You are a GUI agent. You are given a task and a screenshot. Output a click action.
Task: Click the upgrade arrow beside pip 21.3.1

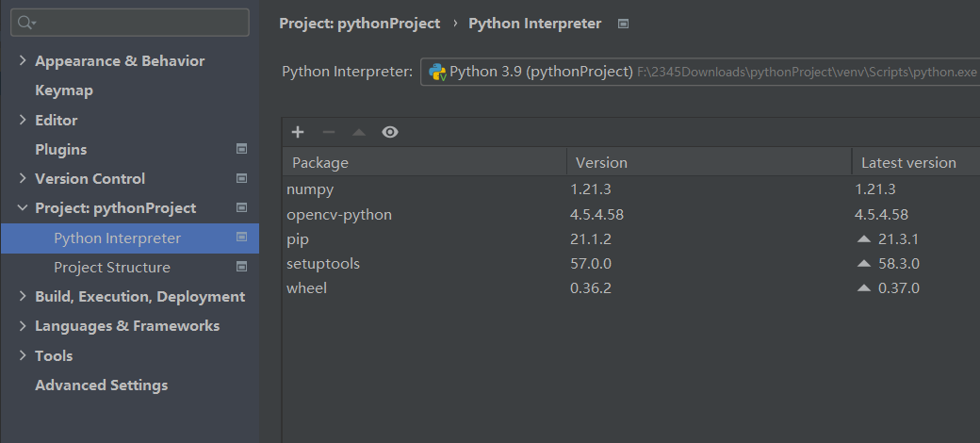864,238
